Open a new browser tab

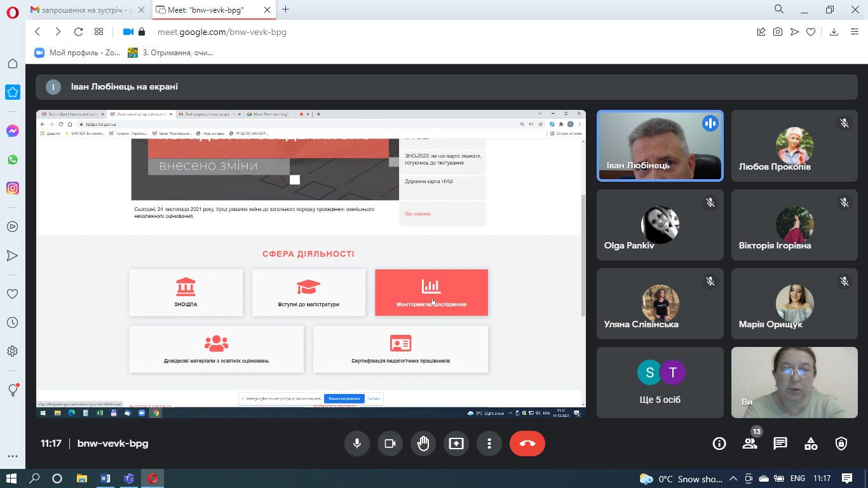coord(286,10)
